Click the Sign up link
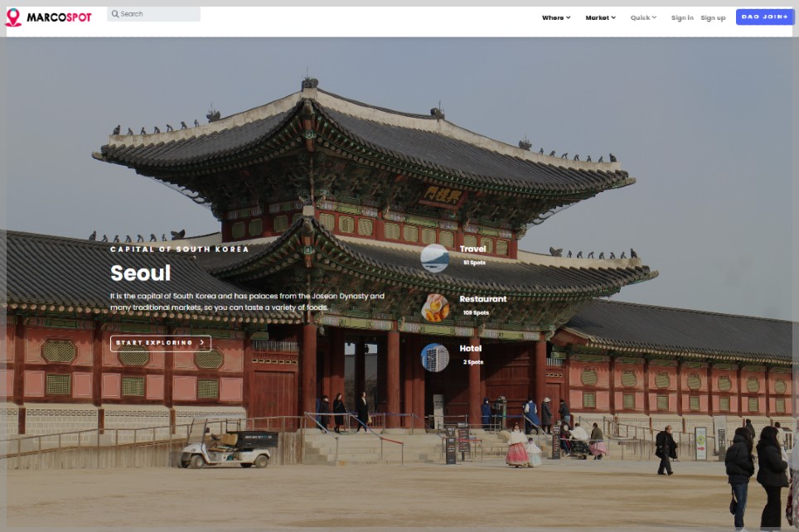 713,17
